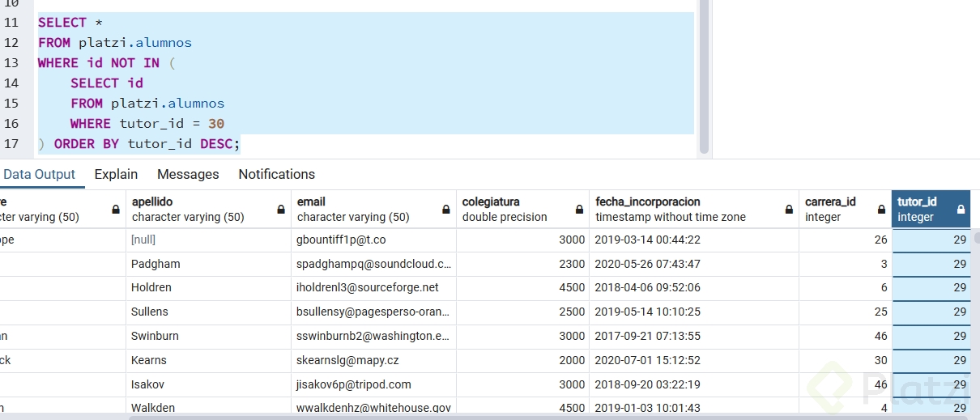
Task: Click date cell 2017-09-21 07:13:55
Action: [695, 337]
